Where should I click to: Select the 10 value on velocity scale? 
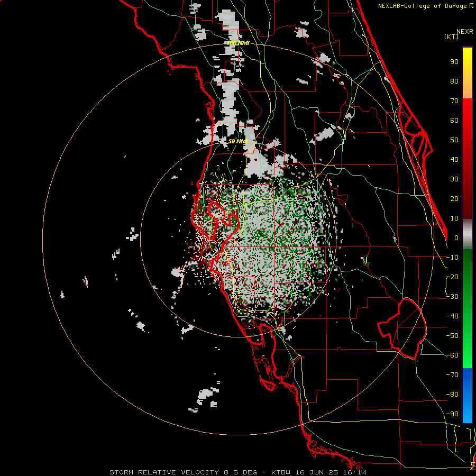pos(454,218)
